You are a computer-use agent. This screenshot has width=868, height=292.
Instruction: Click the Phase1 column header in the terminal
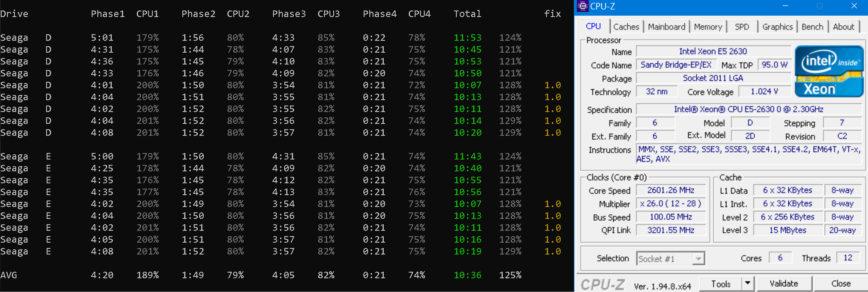(x=107, y=14)
